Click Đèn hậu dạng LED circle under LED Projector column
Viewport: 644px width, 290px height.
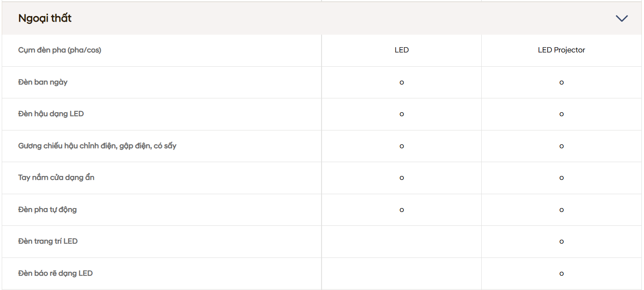561,114
